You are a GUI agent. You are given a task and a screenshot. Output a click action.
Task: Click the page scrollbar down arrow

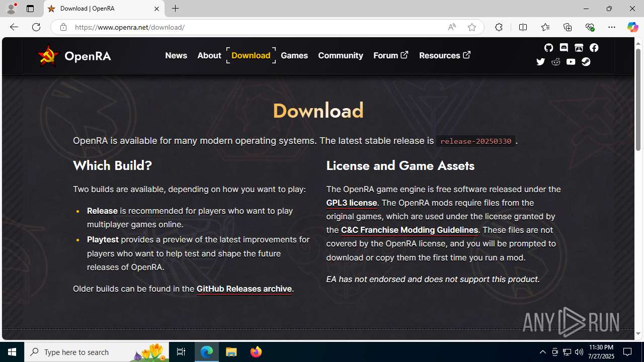coord(638,334)
